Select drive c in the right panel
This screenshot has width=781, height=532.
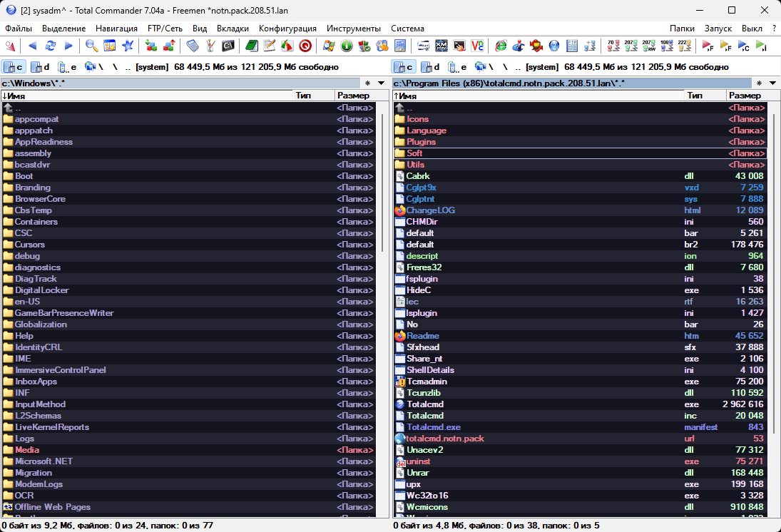click(x=404, y=67)
